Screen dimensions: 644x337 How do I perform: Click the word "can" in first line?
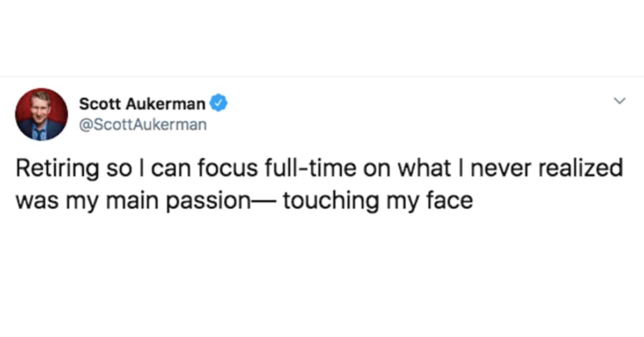click(x=169, y=171)
